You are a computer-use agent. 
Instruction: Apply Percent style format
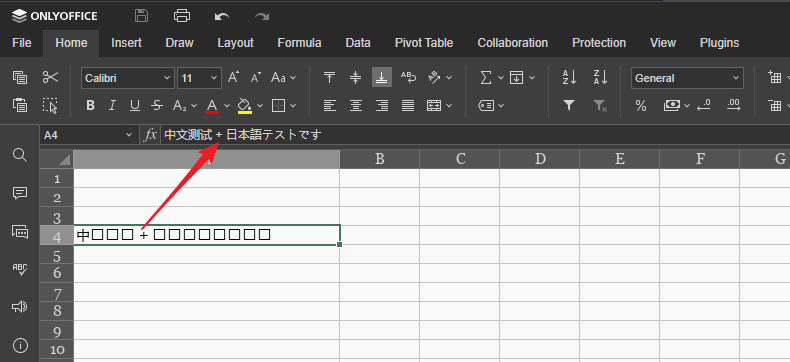[641, 105]
